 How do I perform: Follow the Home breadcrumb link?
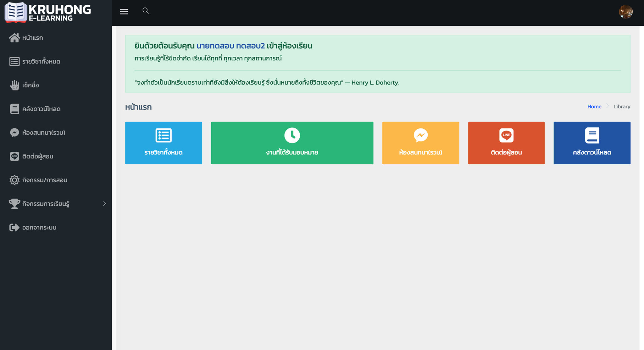594,107
